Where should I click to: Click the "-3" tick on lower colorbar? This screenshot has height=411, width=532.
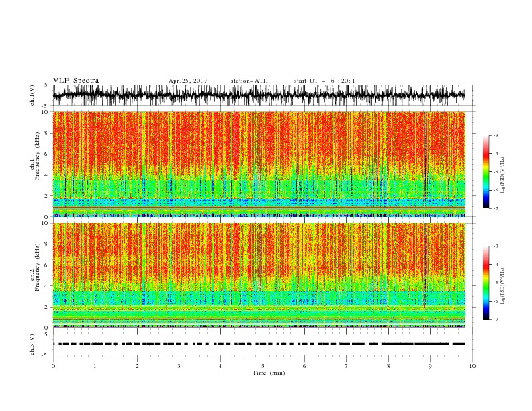[x=495, y=246]
